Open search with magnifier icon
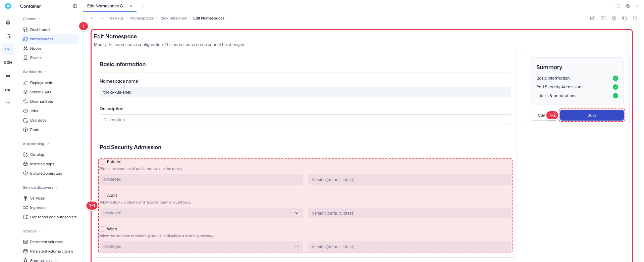The width and height of the screenshot is (644, 262). (635, 18)
